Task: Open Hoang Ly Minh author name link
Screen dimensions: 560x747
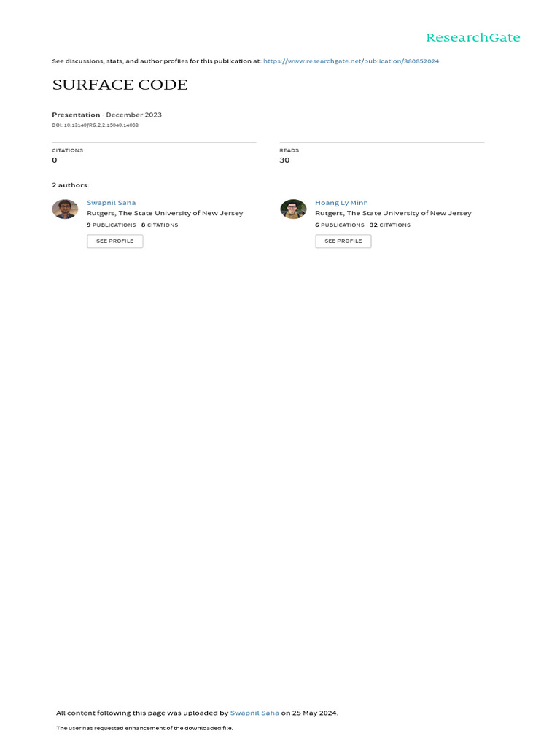Action: [x=341, y=203]
